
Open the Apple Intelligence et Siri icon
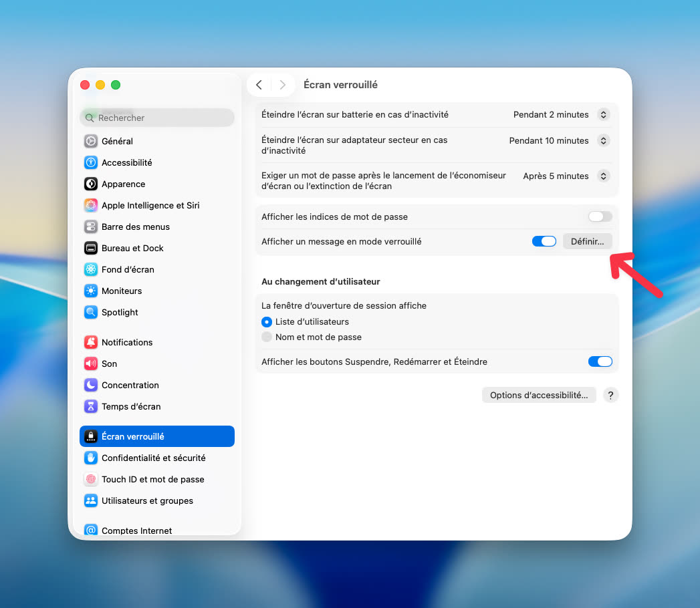click(91, 205)
